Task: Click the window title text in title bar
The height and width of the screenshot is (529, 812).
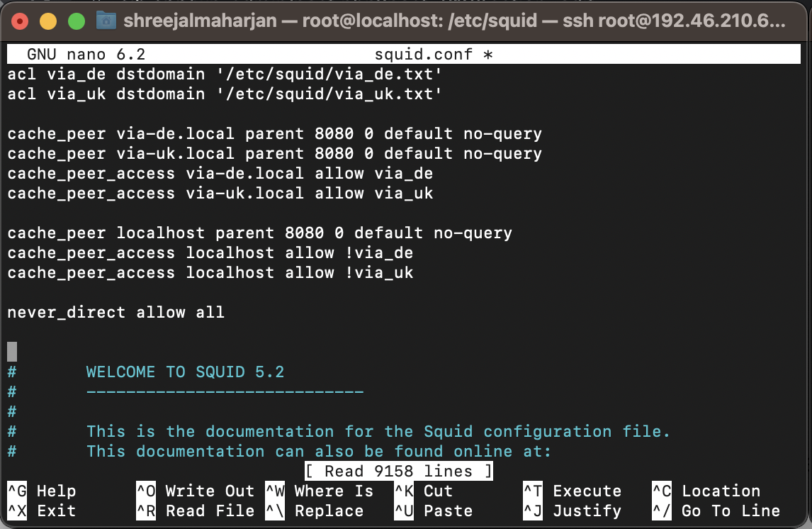Action: coord(453,21)
